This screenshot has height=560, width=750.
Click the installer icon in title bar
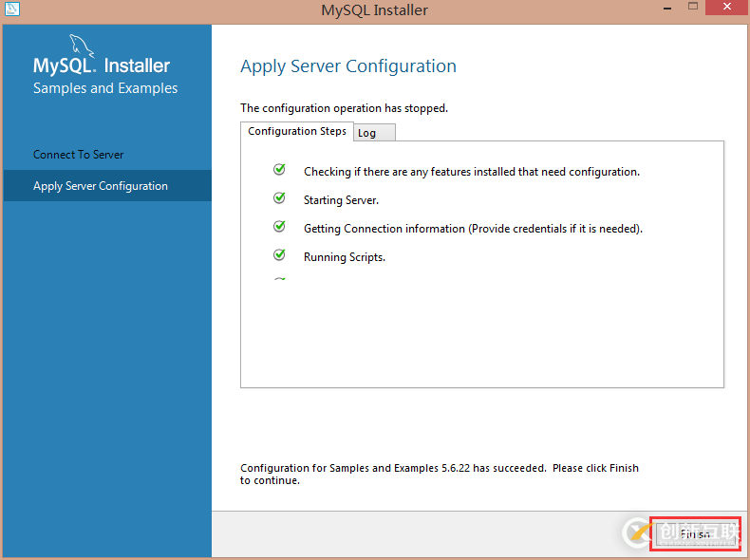point(14,9)
